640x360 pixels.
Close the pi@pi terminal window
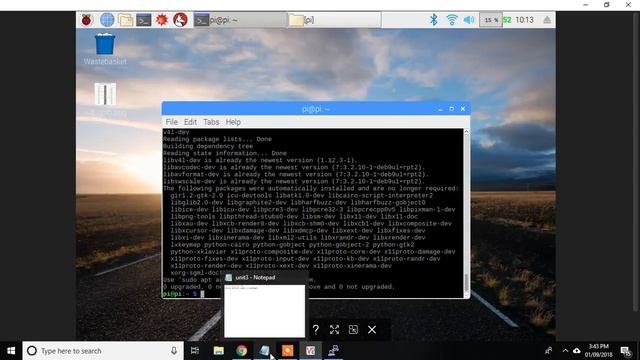pos(463,109)
